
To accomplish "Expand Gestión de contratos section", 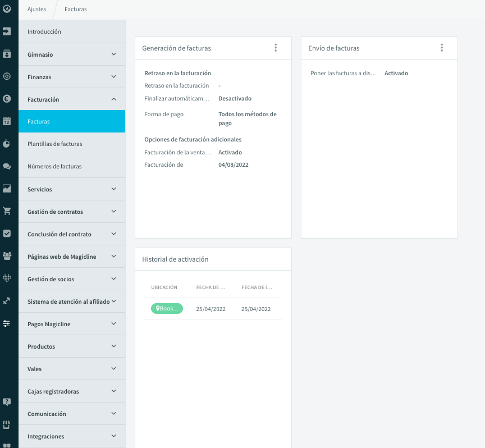I will 72,212.
